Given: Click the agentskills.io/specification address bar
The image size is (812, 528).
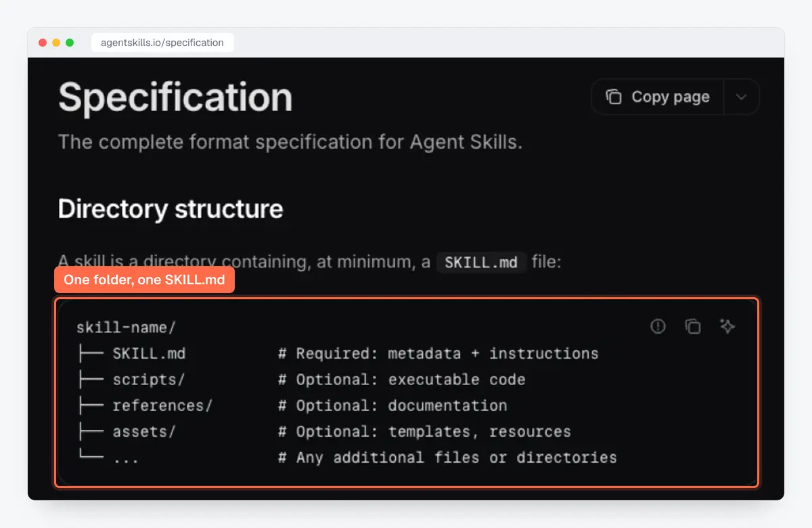Looking at the screenshot, I should (x=162, y=43).
